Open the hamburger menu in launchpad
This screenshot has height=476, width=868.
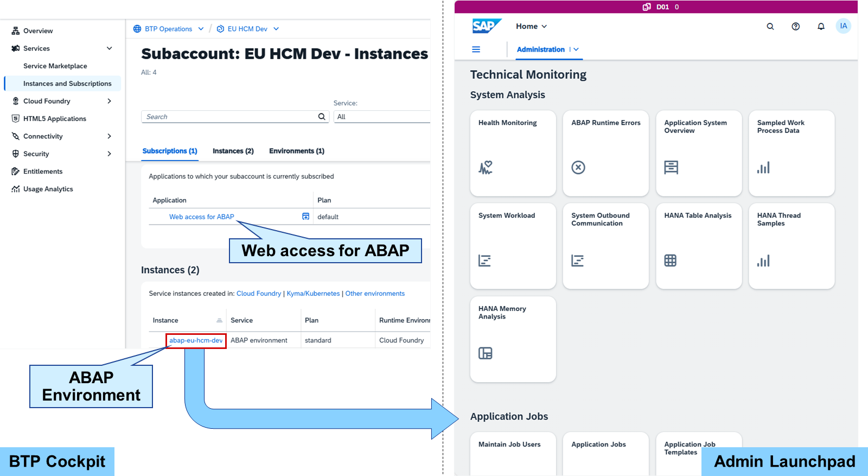pos(476,49)
